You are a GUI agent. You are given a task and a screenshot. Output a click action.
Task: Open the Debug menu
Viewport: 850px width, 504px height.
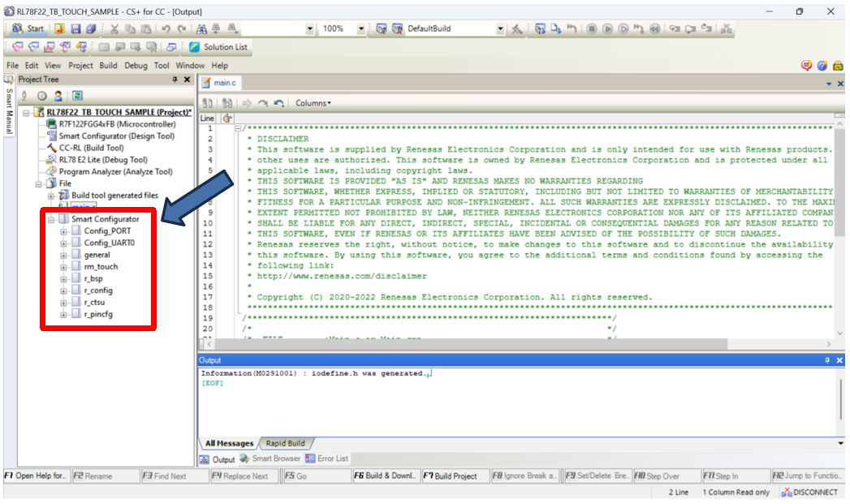136,65
